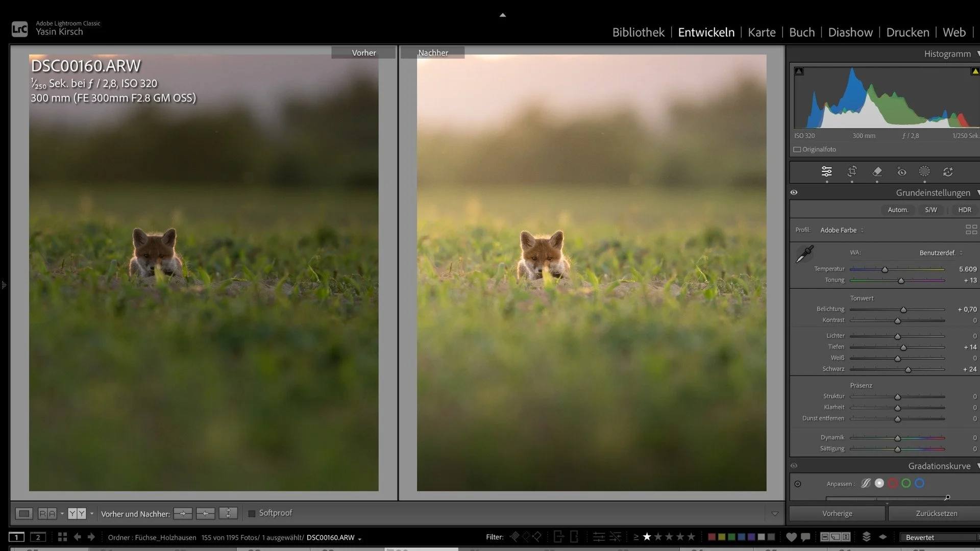The height and width of the screenshot is (551, 980).
Task: Open the reference view options arrow
Action: click(62, 513)
